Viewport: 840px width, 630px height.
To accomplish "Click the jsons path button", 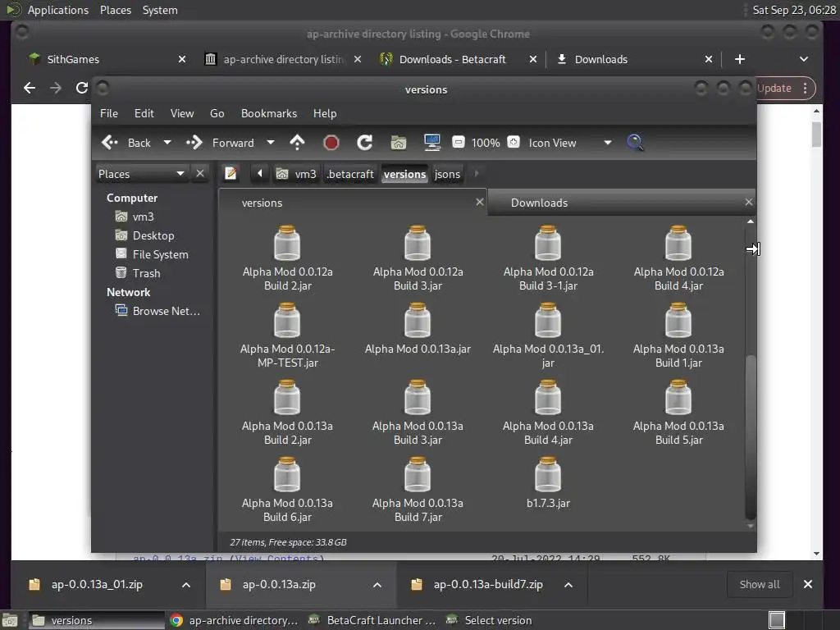I will (x=447, y=174).
